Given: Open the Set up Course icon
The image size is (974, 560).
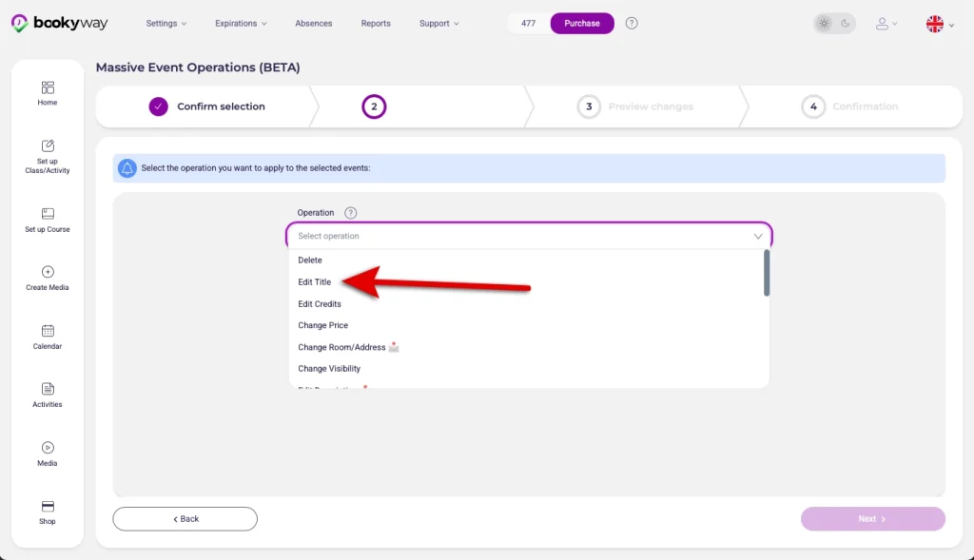Looking at the screenshot, I should [x=48, y=214].
